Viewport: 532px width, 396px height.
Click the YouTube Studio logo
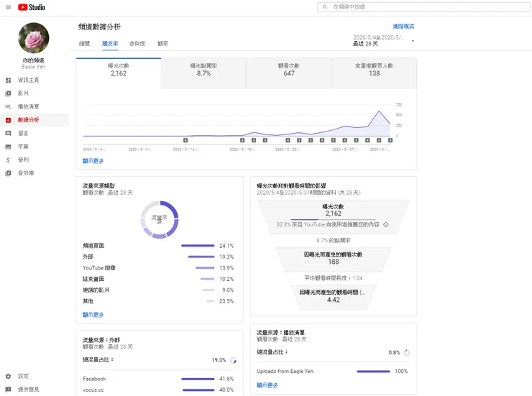coord(32,7)
